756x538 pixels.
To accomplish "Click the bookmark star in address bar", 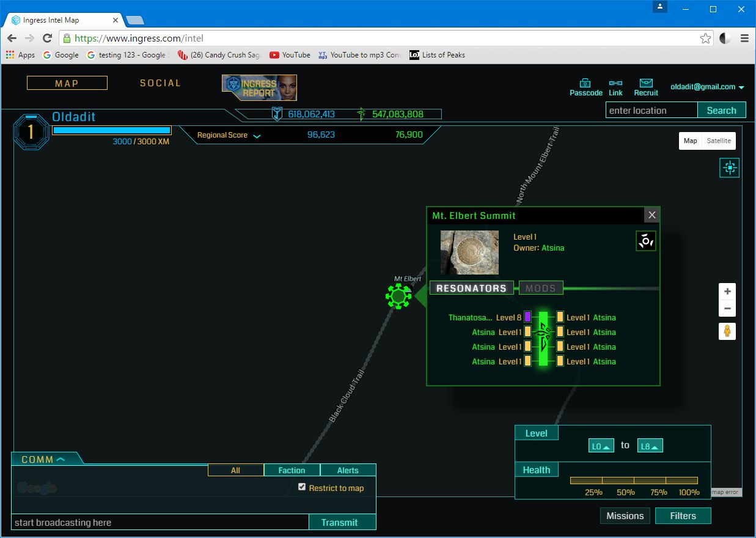I will (705, 39).
